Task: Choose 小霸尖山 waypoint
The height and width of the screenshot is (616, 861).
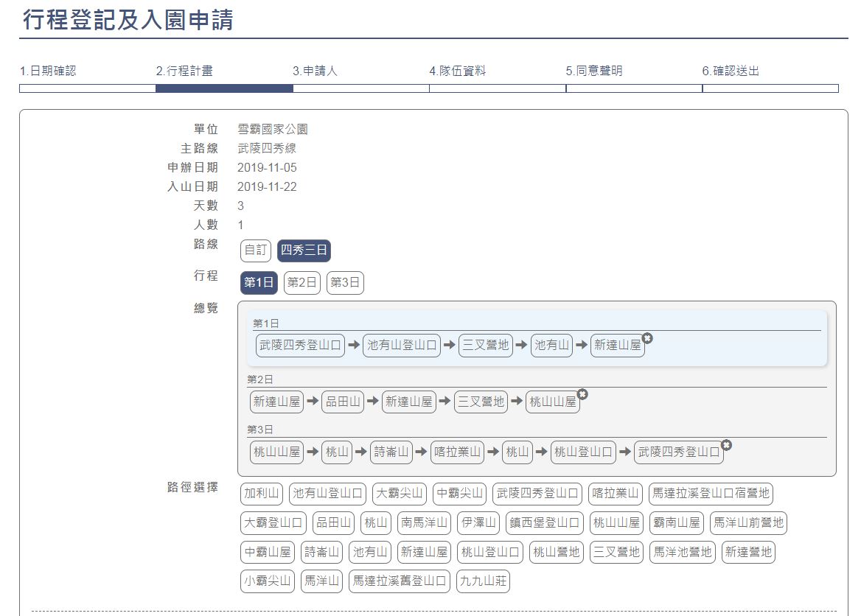Action: point(268,581)
